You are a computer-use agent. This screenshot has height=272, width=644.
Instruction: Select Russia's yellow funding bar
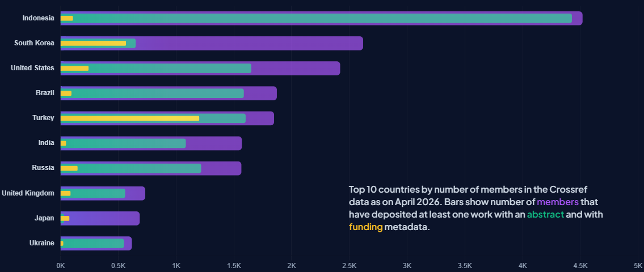click(x=69, y=168)
